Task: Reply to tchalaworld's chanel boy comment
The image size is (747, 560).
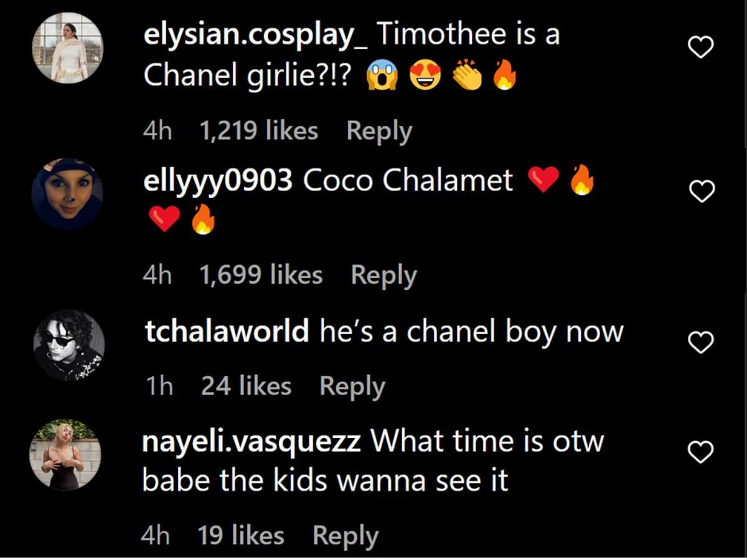Action: 352,387
